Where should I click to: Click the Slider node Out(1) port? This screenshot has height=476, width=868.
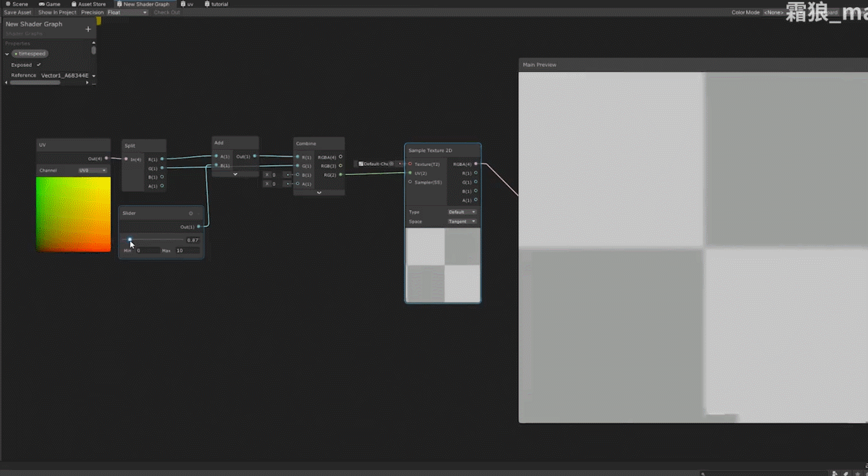pos(198,227)
